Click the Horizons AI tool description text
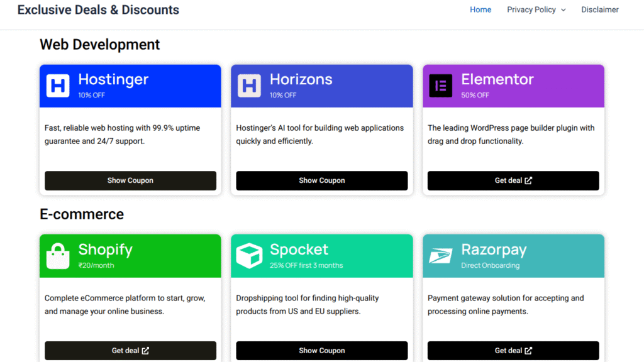The width and height of the screenshot is (644, 362). 320,134
